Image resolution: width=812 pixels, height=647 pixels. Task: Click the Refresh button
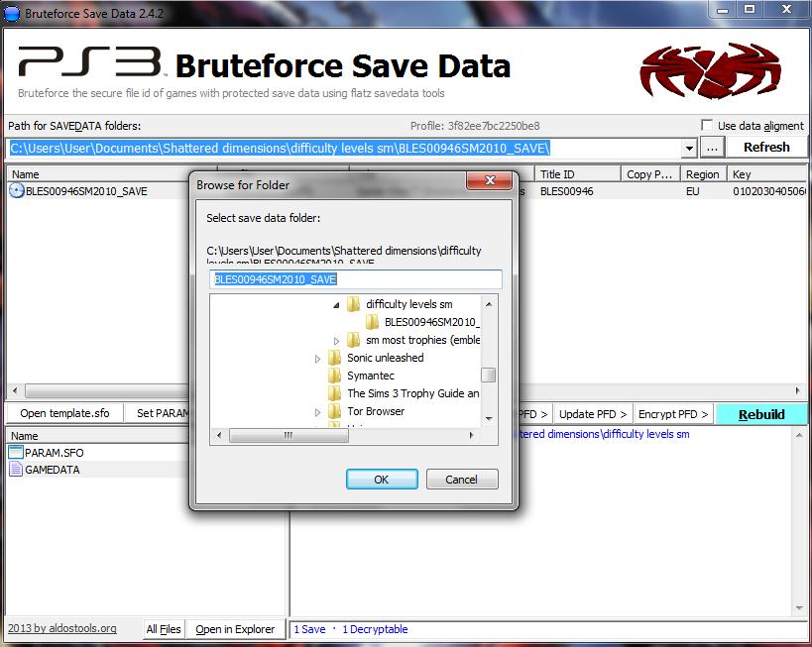click(x=766, y=148)
